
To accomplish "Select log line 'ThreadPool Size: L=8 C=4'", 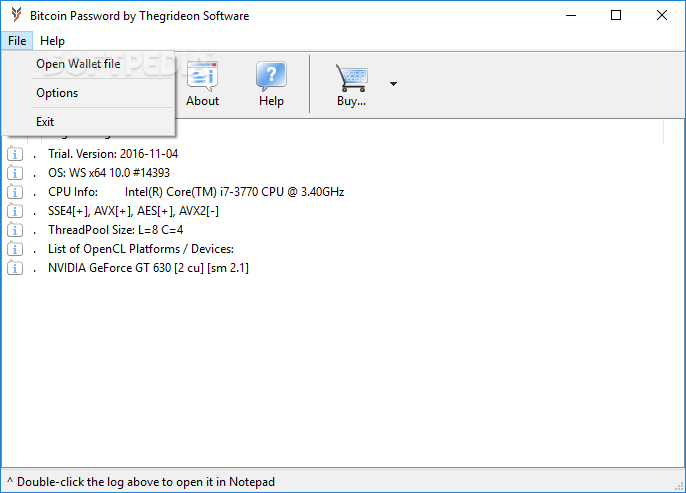I will [116, 230].
